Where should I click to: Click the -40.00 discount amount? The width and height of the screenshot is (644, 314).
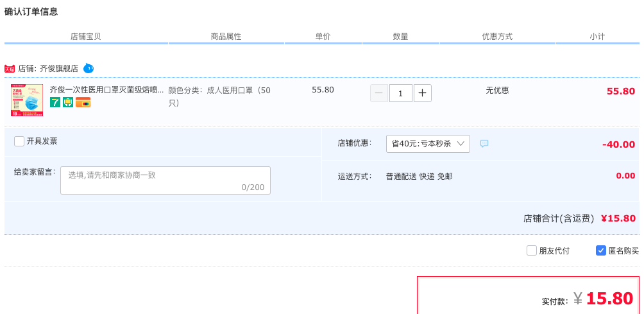618,144
